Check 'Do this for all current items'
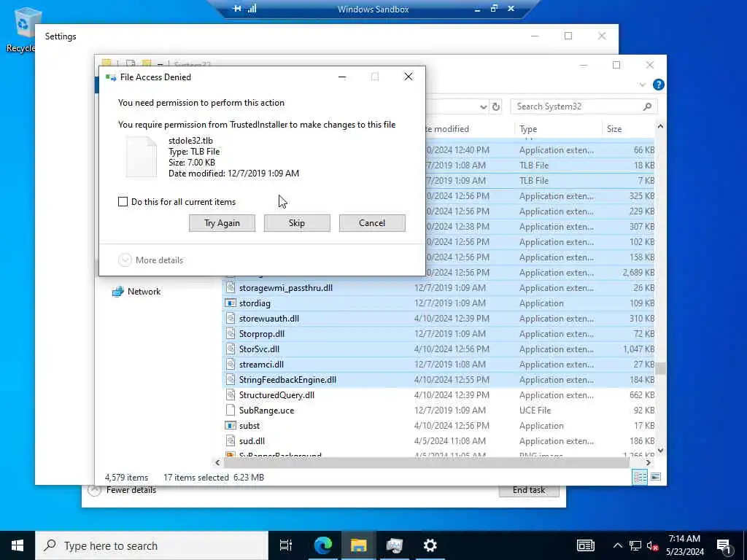This screenshot has width=747, height=560. coord(123,202)
